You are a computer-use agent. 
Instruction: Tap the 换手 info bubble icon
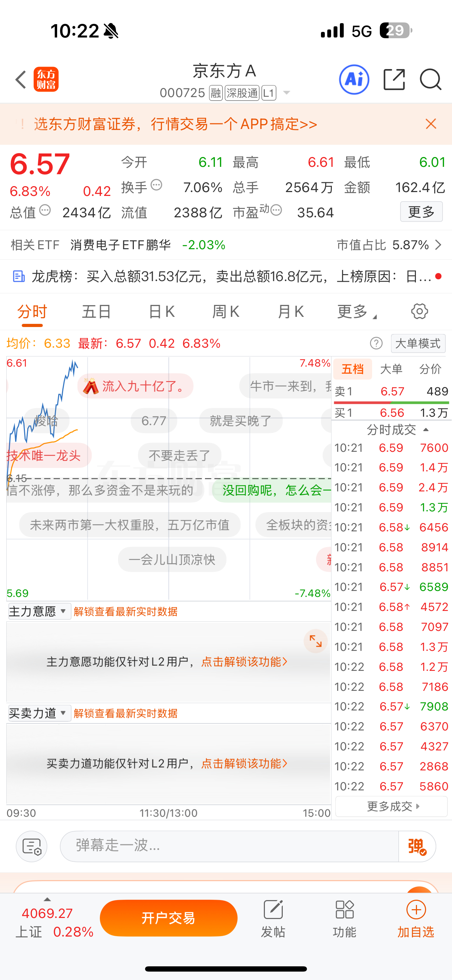tap(156, 185)
